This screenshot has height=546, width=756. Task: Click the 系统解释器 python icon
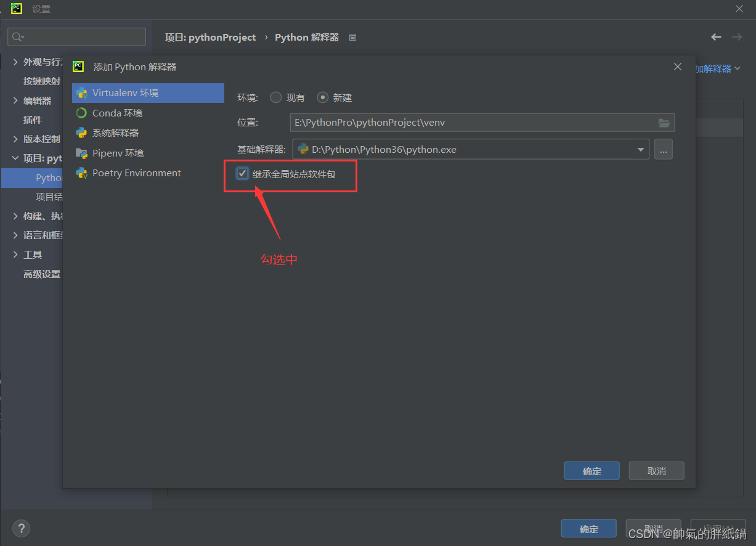point(81,132)
